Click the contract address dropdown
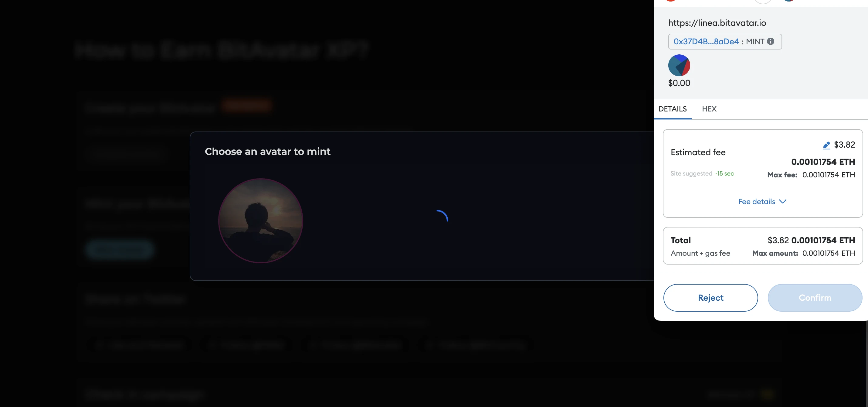The image size is (868, 407). pos(724,41)
